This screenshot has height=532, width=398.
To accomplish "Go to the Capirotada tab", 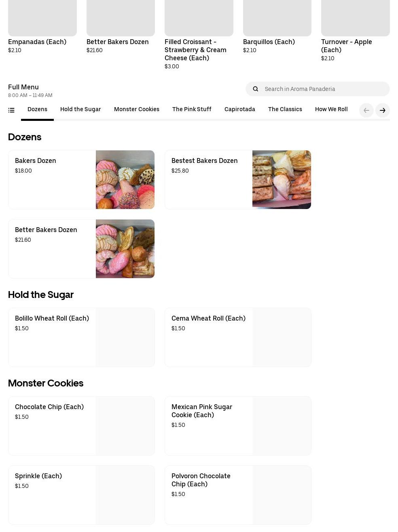I will 240,110.
